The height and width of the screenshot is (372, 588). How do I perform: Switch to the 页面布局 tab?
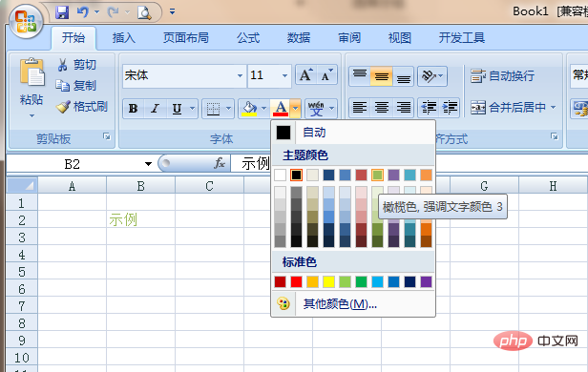[x=185, y=38]
